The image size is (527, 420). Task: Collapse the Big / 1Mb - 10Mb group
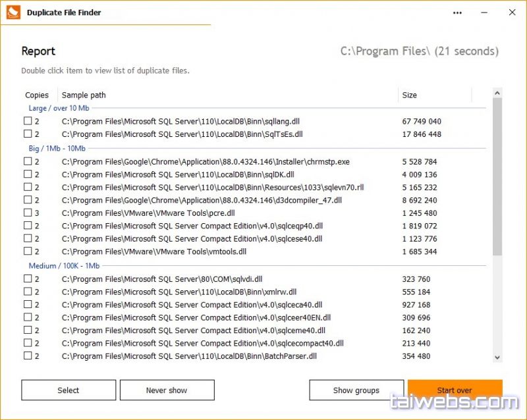(57, 149)
